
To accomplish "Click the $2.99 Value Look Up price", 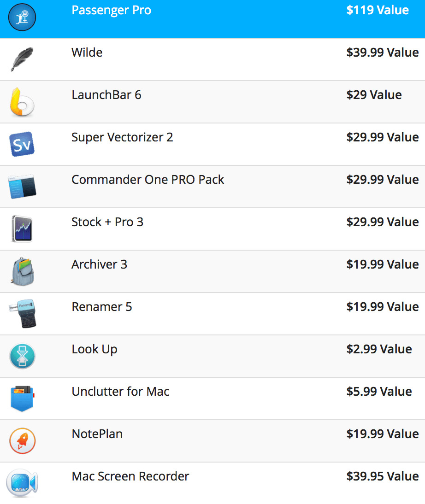I will pos(379,349).
